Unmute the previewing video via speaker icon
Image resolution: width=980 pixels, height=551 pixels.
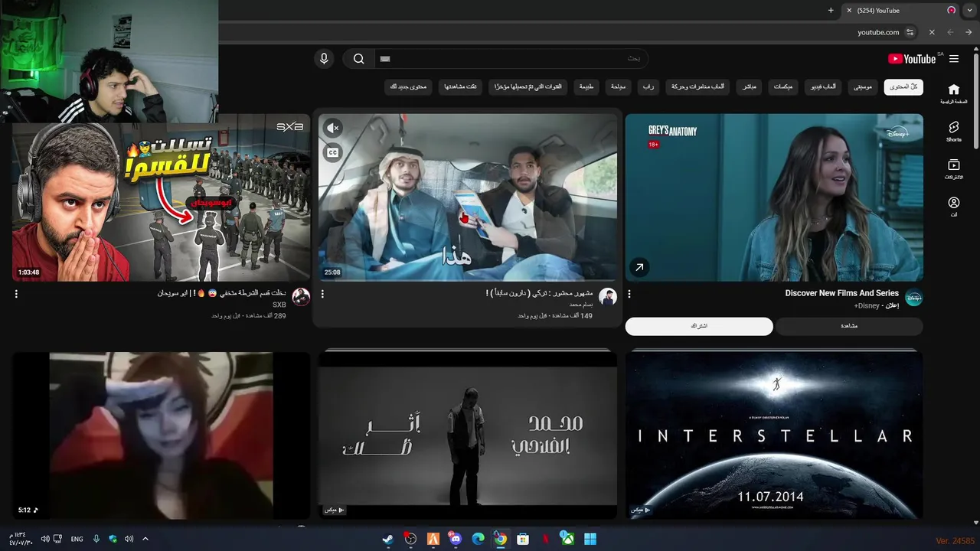point(332,128)
